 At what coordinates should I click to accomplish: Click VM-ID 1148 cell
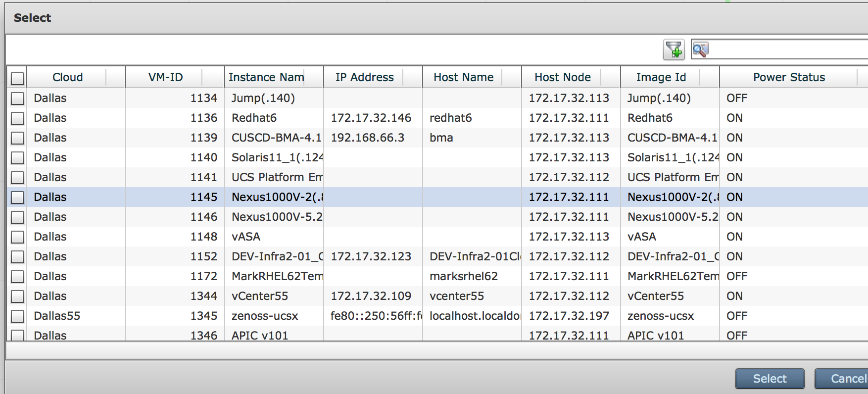(x=203, y=237)
